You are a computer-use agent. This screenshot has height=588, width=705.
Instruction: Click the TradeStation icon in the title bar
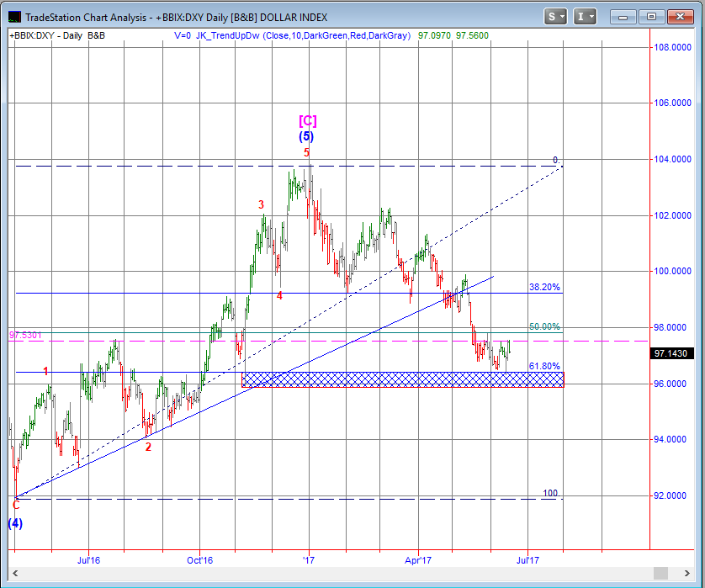(x=14, y=16)
